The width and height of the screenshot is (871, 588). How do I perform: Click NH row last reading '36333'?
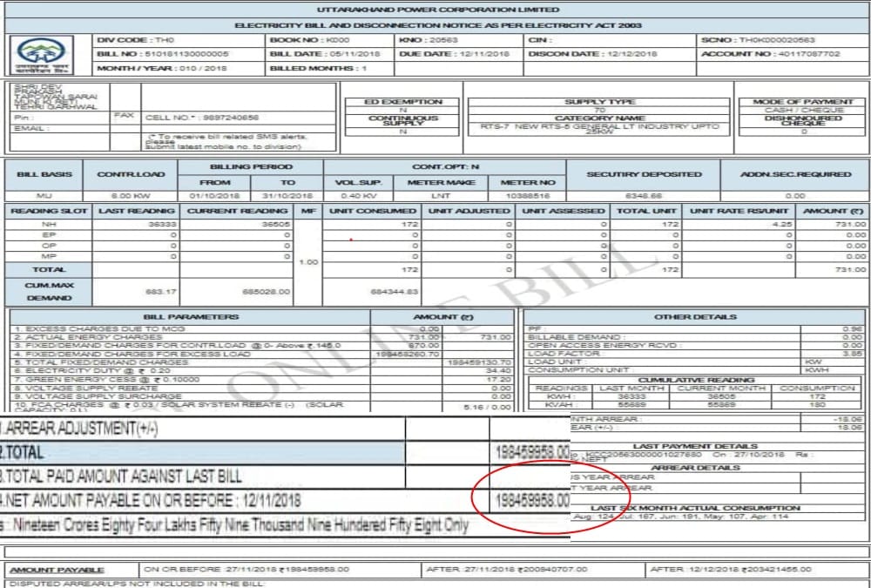(x=162, y=224)
